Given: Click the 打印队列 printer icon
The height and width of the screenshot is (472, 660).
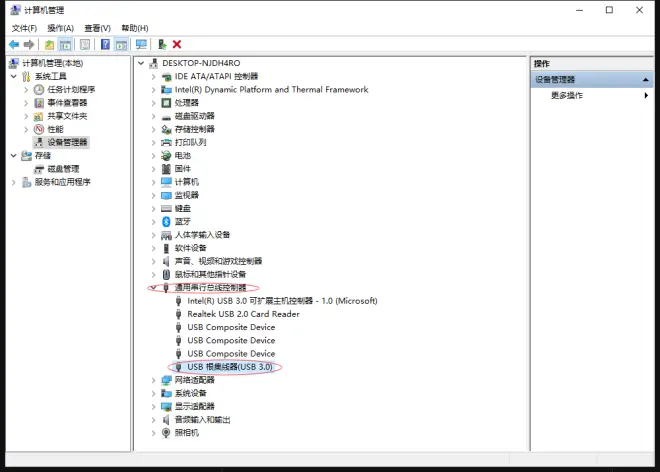Looking at the screenshot, I should (166, 142).
